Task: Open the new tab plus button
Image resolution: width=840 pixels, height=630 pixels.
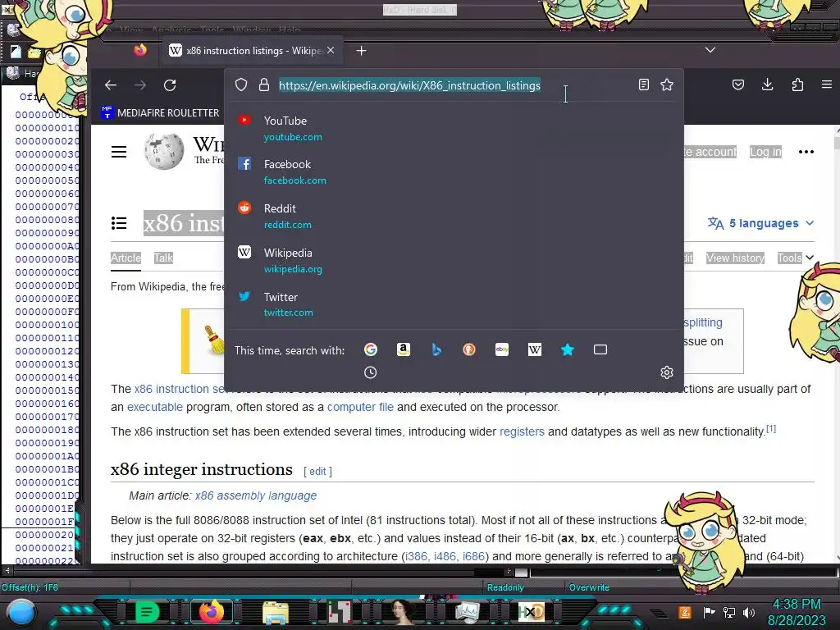Action: pos(361,50)
